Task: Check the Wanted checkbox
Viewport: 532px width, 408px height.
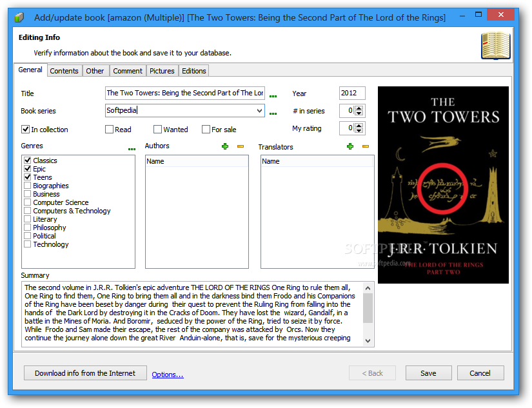Action: (157, 129)
